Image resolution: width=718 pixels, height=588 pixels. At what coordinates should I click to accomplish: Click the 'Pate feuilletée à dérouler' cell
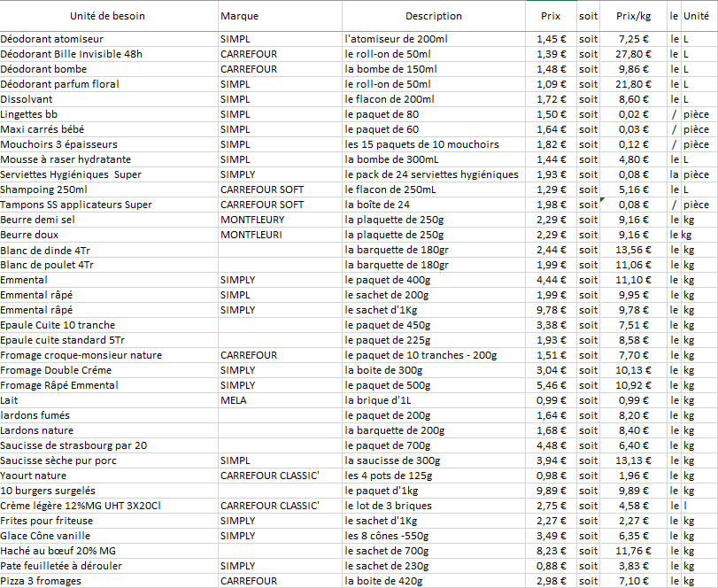(109, 567)
